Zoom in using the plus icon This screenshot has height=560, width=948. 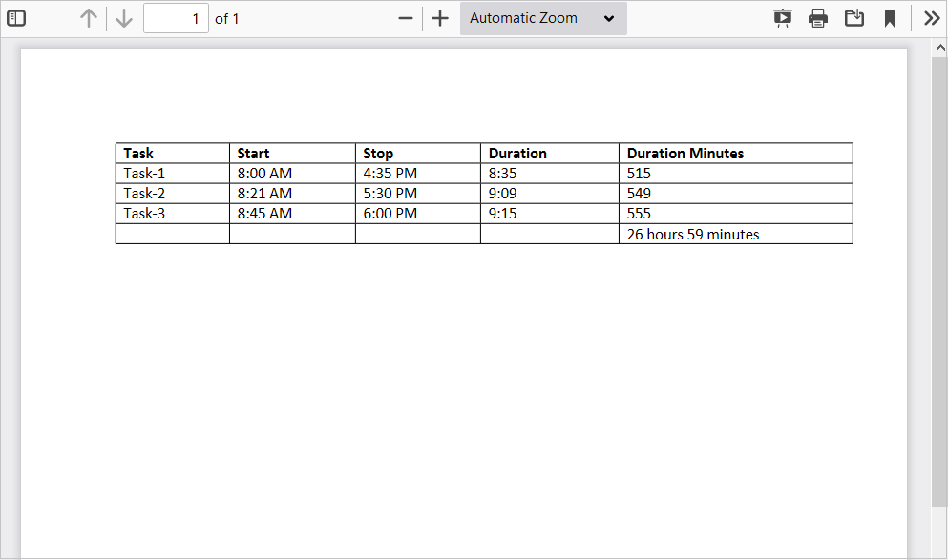[439, 18]
